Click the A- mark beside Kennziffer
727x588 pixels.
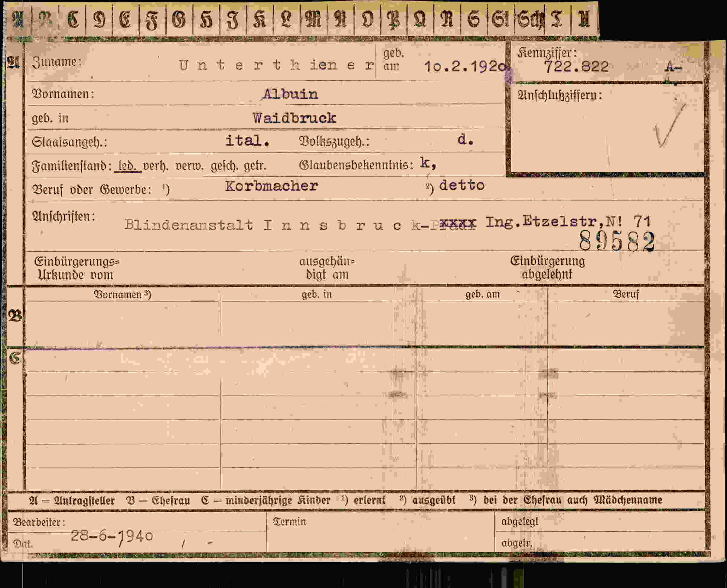click(673, 67)
